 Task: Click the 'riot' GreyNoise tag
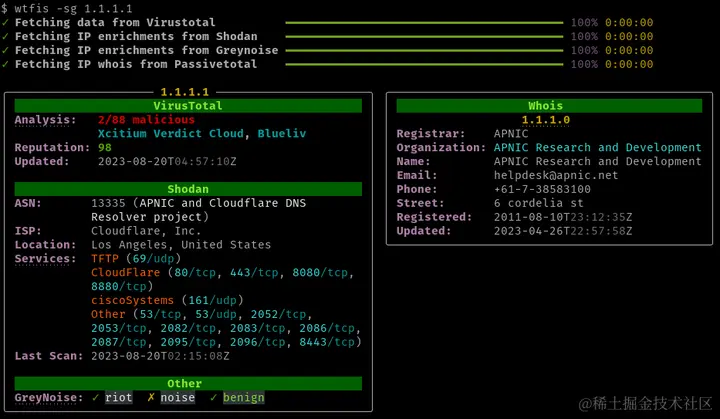[x=118, y=397]
